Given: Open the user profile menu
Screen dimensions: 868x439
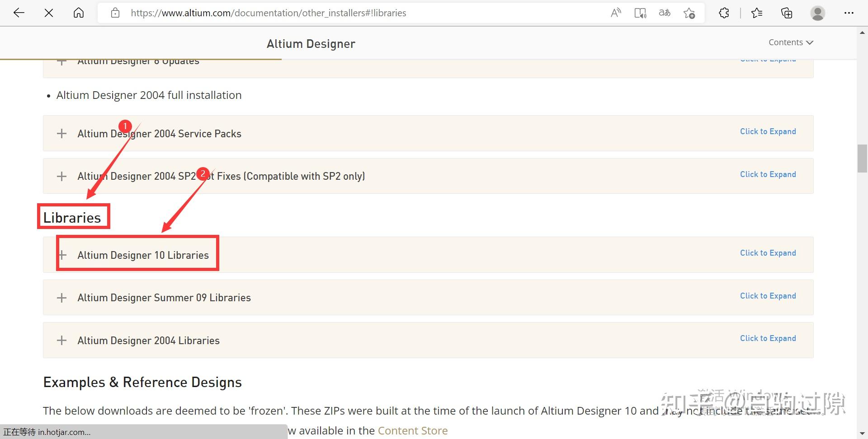Looking at the screenshot, I should tap(817, 13).
